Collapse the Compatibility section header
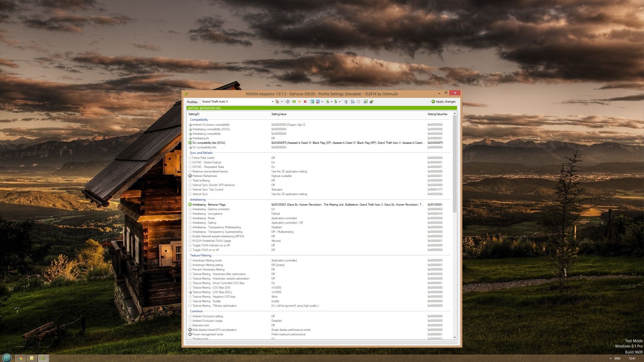644x362 pixels. click(199, 120)
